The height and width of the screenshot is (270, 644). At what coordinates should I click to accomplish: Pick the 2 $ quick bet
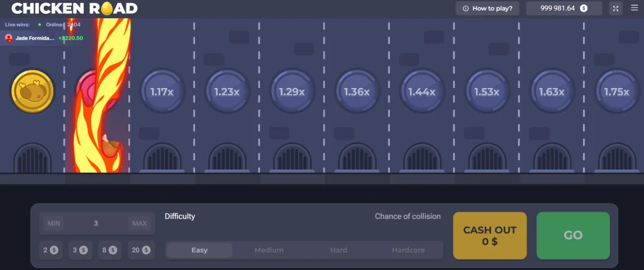[x=51, y=250]
